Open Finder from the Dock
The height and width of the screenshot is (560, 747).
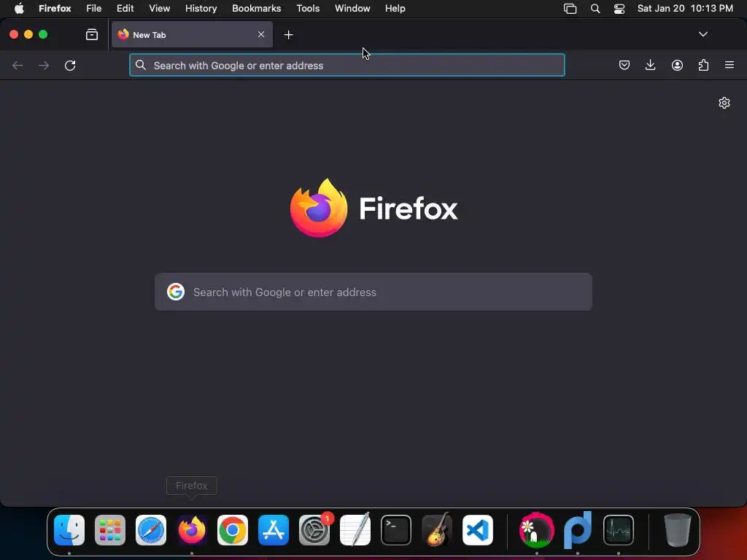tap(69, 529)
